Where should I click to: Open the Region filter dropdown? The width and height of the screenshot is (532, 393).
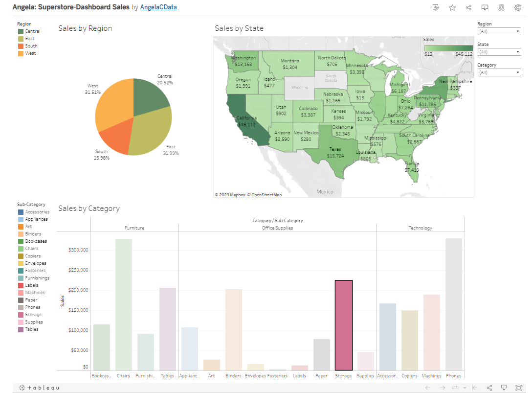[499, 31]
